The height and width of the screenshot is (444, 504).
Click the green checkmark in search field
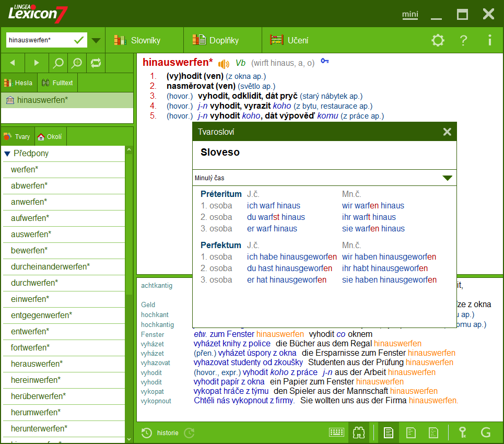click(79, 40)
